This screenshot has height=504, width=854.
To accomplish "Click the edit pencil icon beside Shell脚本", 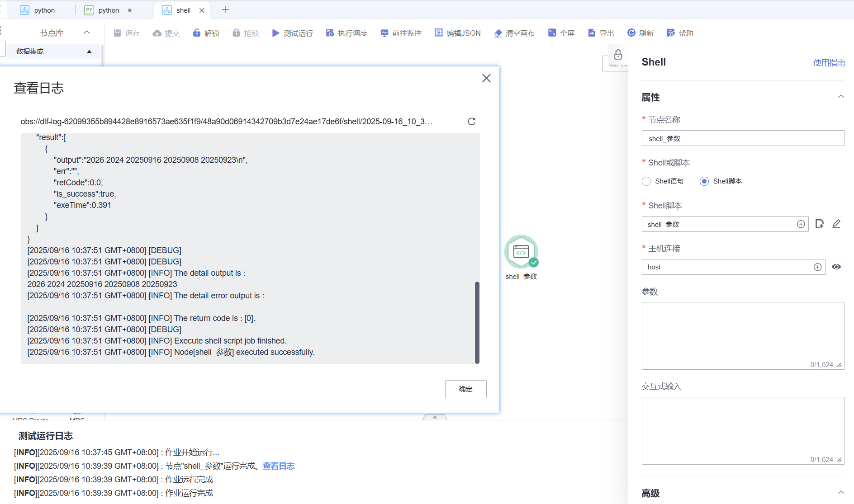I will tap(836, 224).
